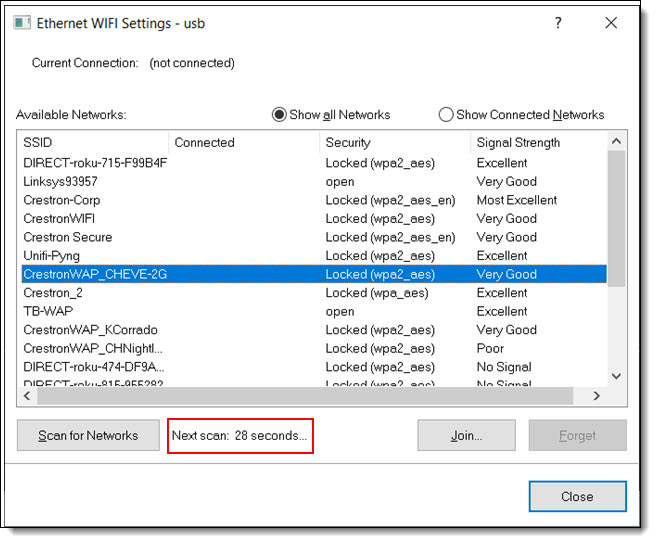Click the open security cell for TB-WAP
The image size is (656, 543).
click(340, 311)
